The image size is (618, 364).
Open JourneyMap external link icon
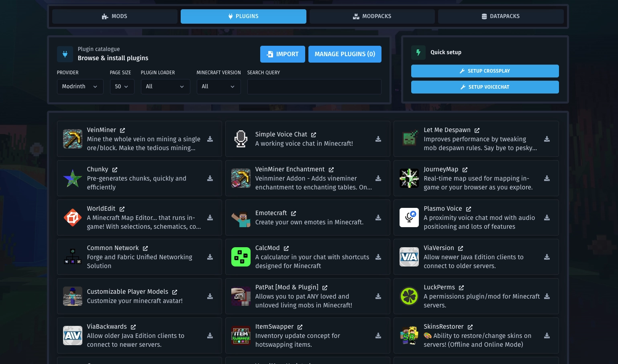[465, 170]
